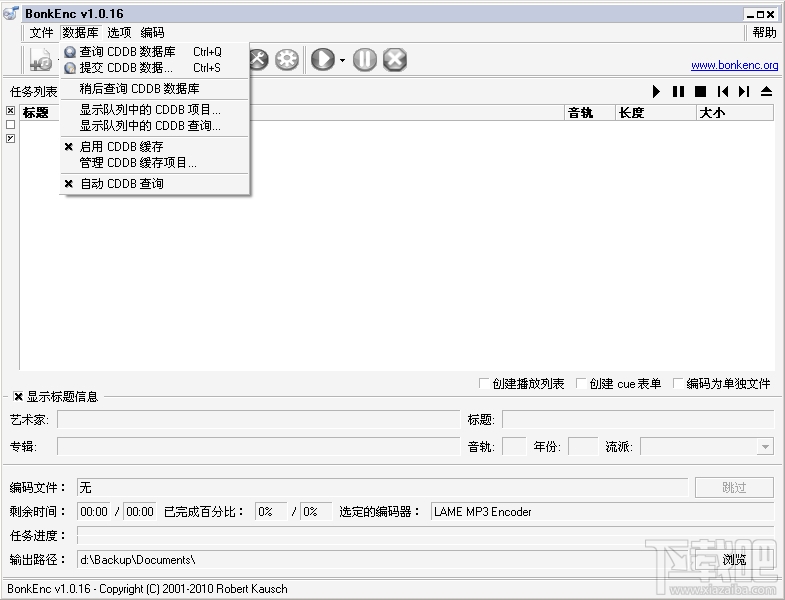This screenshot has height=600, width=785.
Task: Click the 大小 column header
Action: click(x=735, y=113)
